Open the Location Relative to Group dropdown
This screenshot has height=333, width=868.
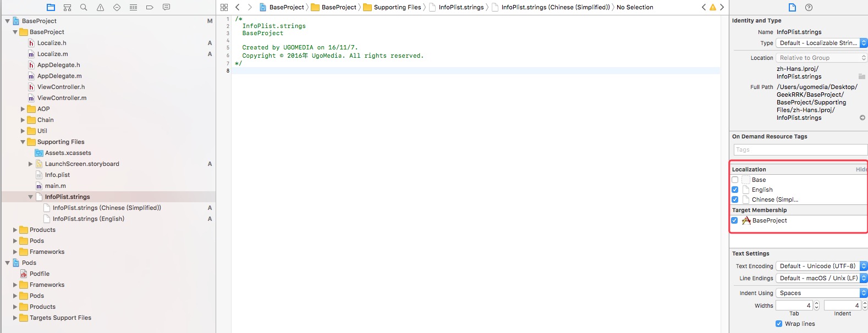click(821, 58)
